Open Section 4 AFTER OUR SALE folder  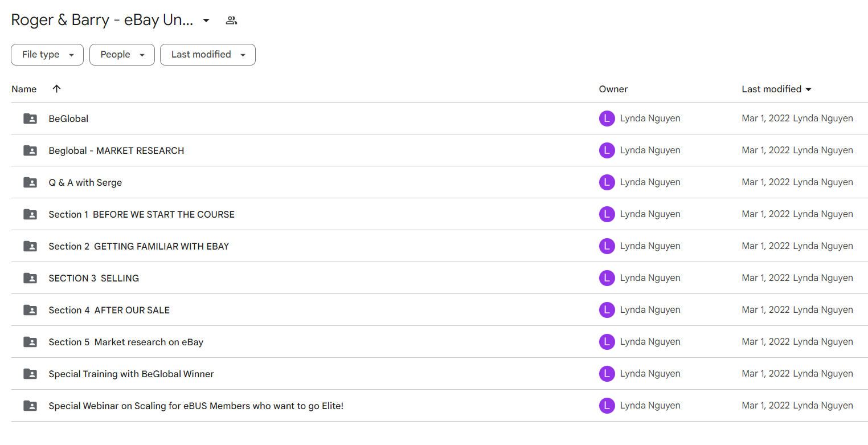pos(109,310)
